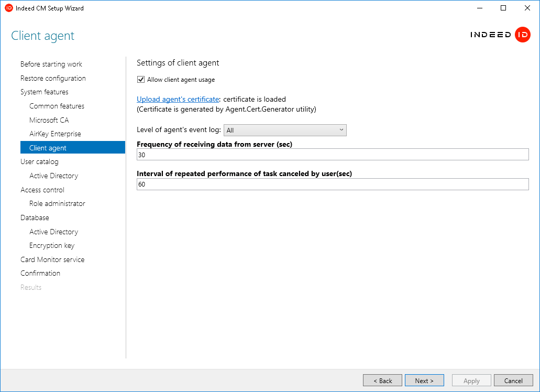Select AirKey Enterprise step
The width and height of the screenshot is (540, 392).
point(55,134)
